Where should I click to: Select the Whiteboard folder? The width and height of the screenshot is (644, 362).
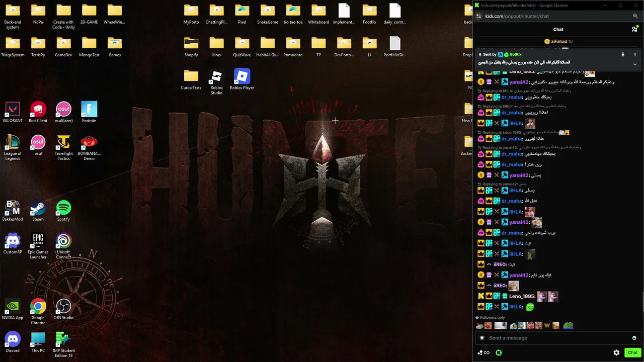(318, 14)
